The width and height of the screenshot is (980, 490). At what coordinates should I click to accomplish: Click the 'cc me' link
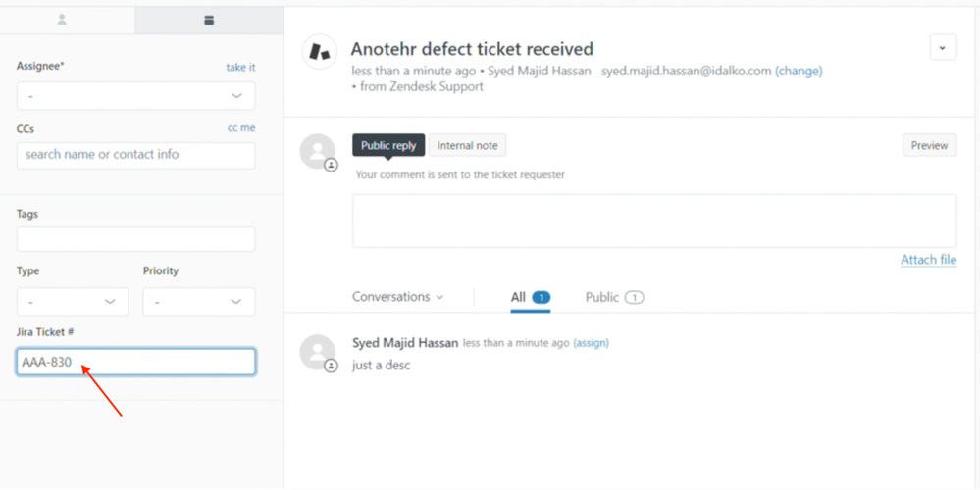pos(241,128)
